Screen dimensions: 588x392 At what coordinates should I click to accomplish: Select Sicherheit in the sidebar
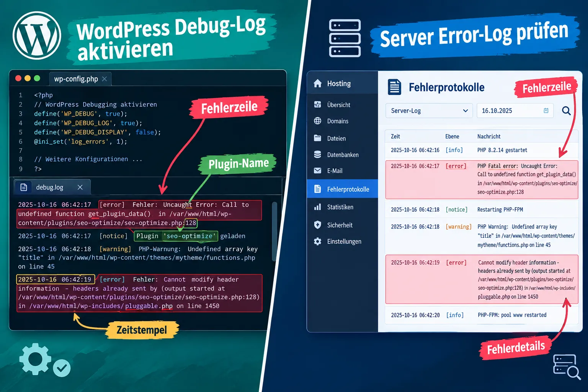pyautogui.click(x=342, y=225)
